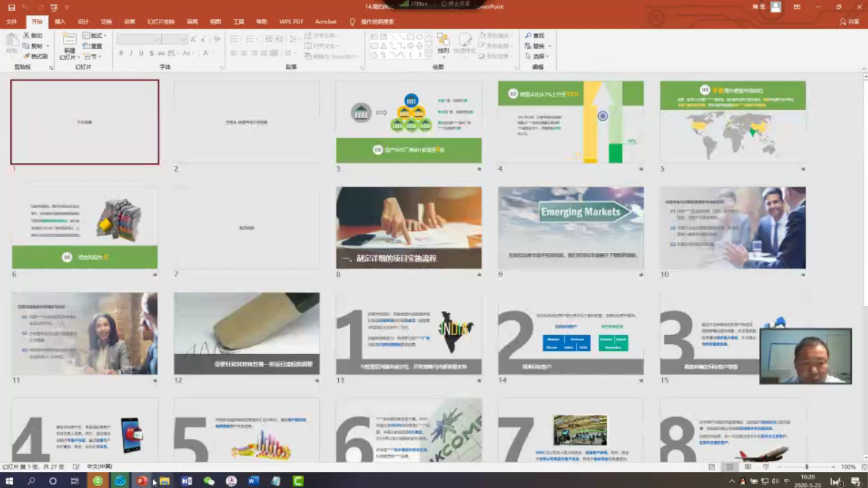868x488 pixels.
Task: Click the 共享 share button
Action: (850, 21)
